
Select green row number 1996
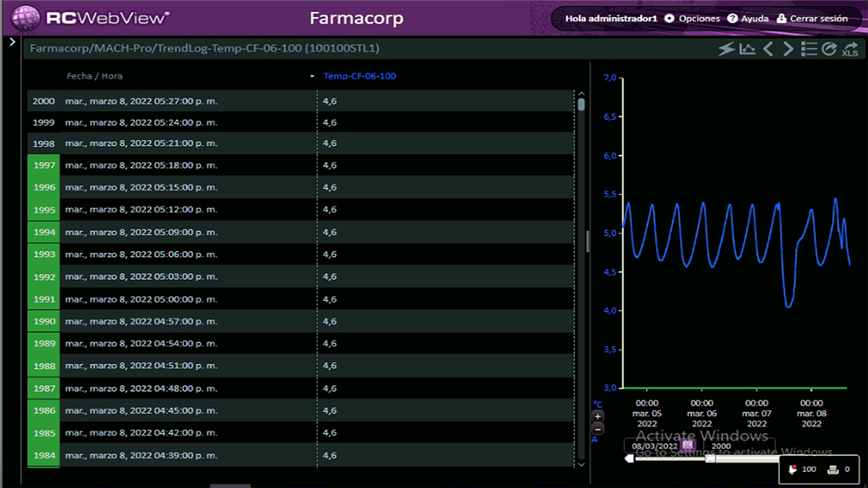pyautogui.click(x=44, y=187)
